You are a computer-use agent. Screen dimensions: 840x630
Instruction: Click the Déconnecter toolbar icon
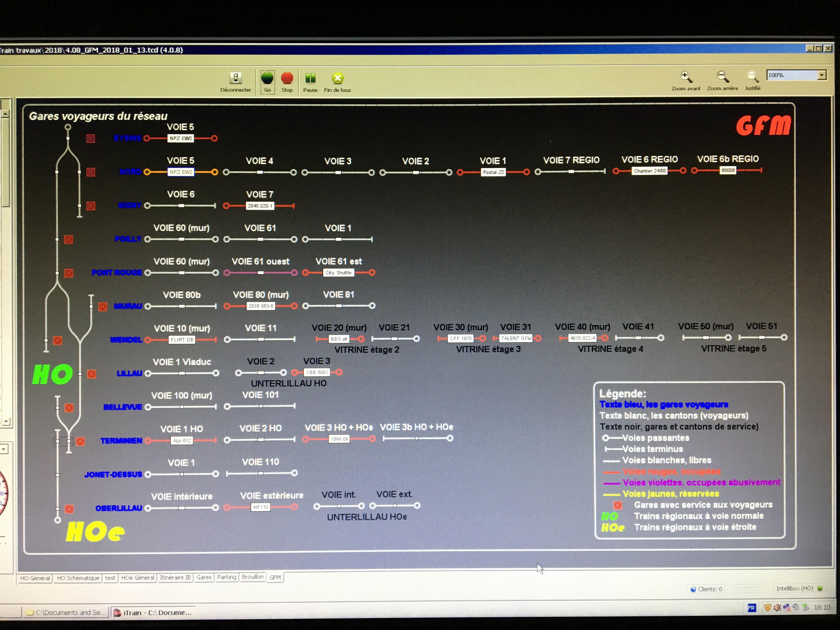235,78
